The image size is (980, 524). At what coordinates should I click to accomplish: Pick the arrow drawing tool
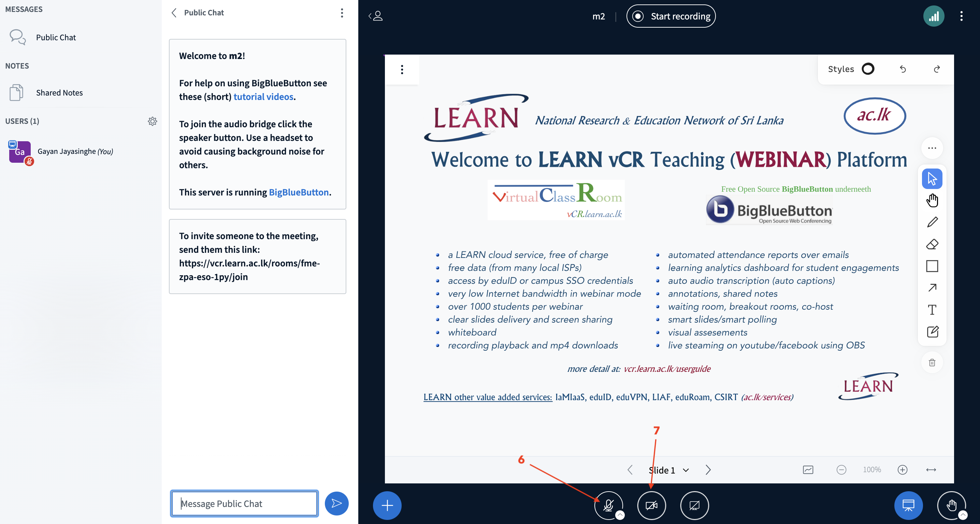point(932,288)
